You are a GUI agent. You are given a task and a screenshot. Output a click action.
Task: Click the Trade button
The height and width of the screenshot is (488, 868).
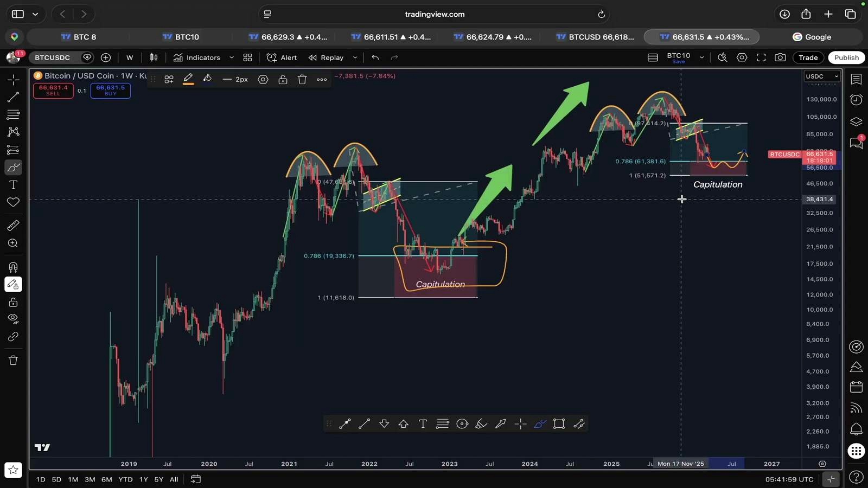808,57
